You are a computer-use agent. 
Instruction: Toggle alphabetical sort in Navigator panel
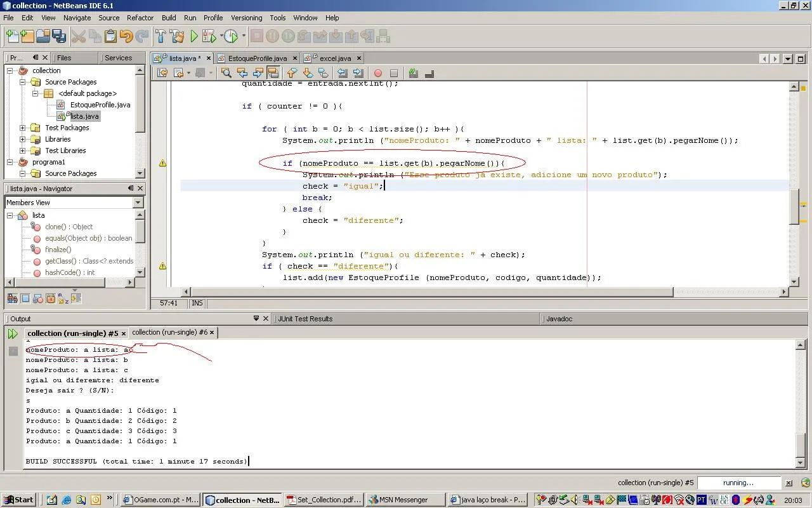coord(63,298)
